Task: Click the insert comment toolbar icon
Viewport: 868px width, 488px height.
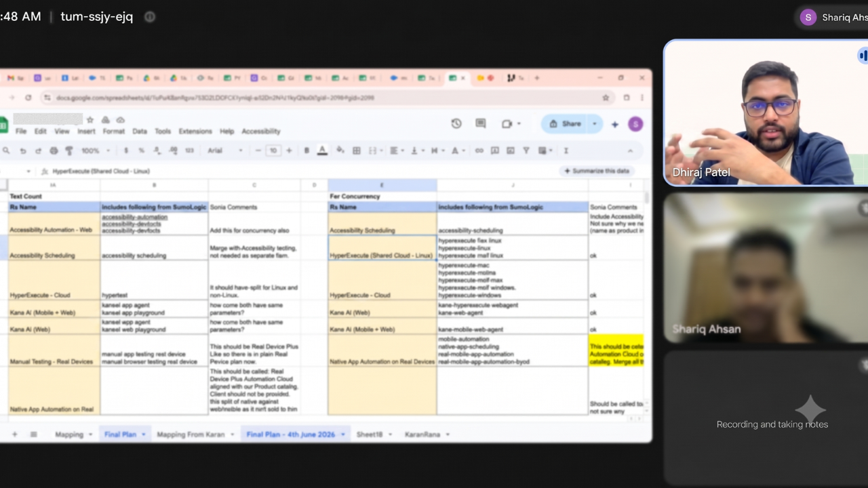Action: 495,150
